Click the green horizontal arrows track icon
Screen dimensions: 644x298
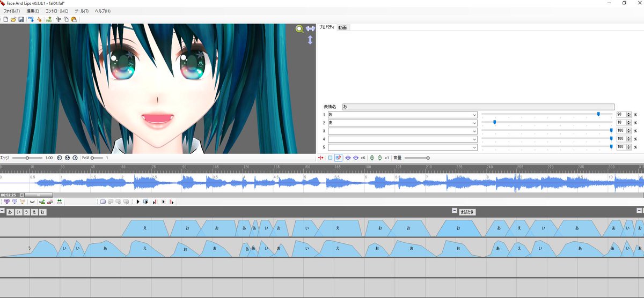tap(60, 202)
